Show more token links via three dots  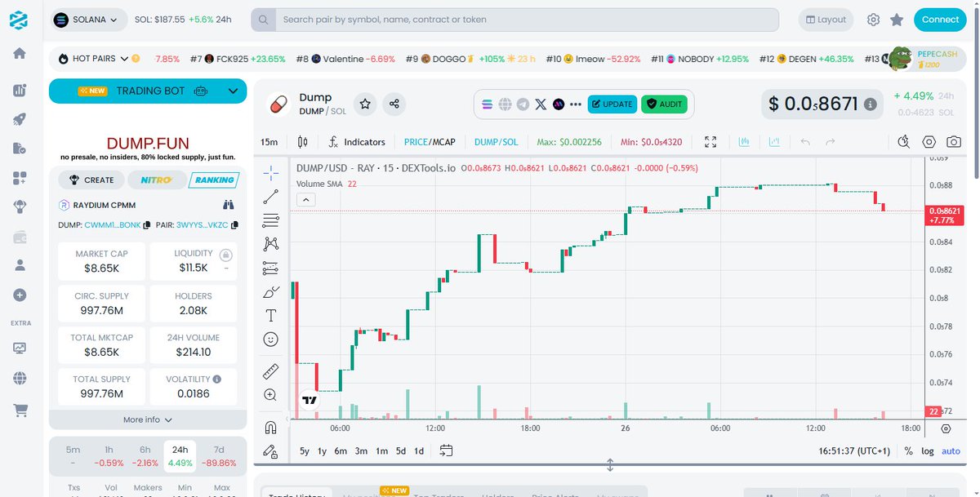tap(576, 104)
